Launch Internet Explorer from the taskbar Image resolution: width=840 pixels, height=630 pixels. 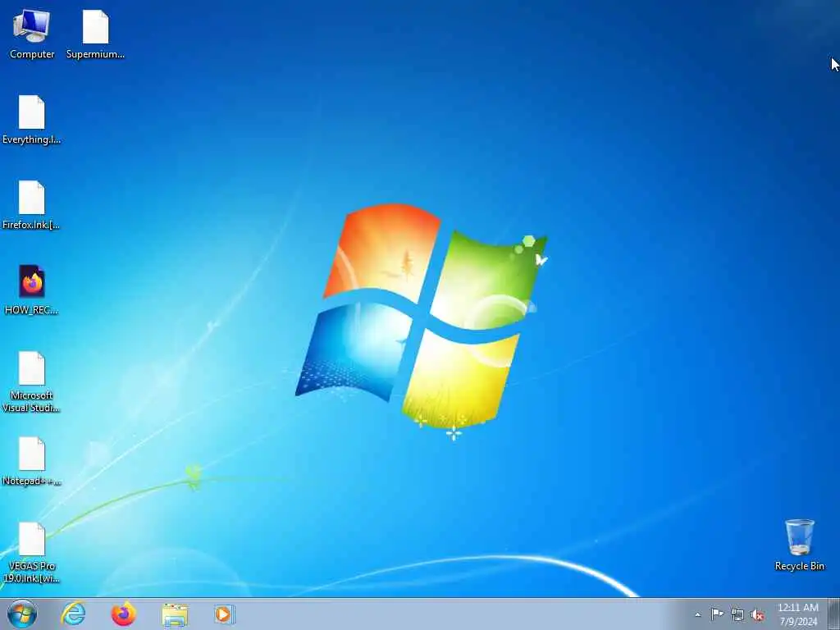[x=73, y=614]
